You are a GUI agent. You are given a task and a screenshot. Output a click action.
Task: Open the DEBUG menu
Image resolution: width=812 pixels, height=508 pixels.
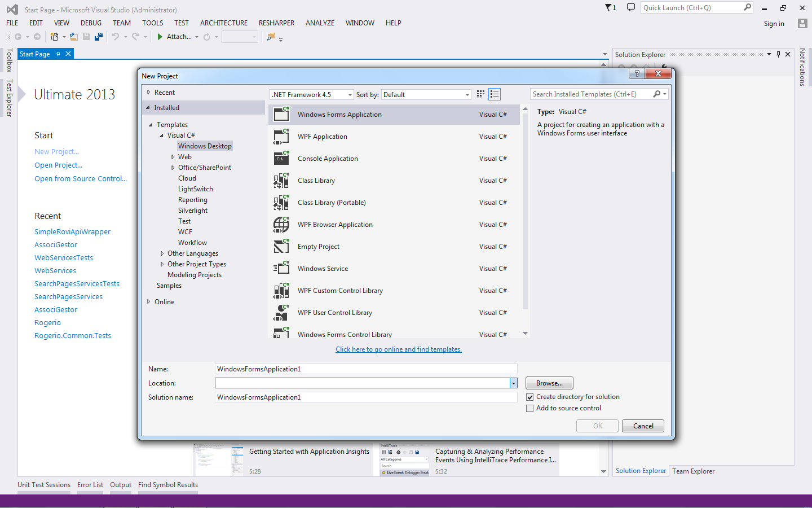[91, 23]
